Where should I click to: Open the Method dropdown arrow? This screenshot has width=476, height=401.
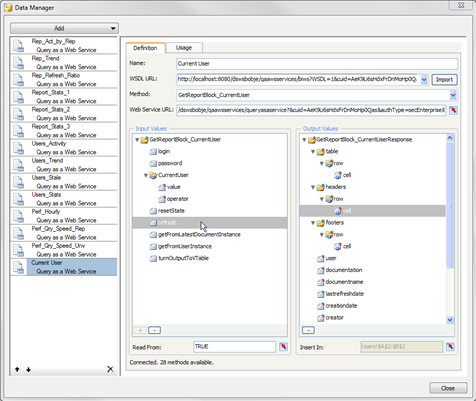pos(453,95)
